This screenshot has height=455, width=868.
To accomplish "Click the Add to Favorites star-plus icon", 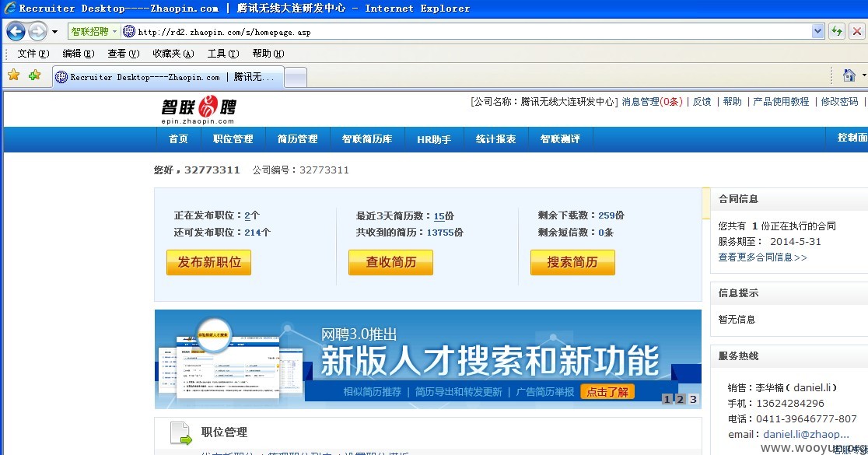I will [x=34, y=75].
